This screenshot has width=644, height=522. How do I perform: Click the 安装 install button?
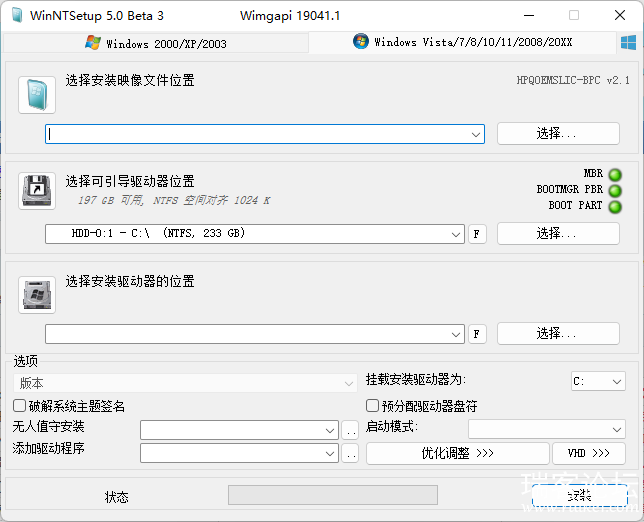[580, 495]
